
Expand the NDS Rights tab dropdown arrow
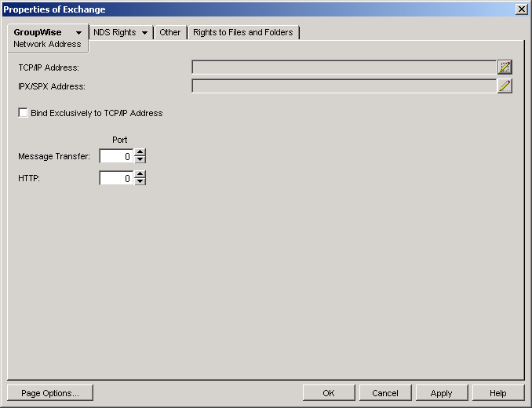(x=145, y=33)
